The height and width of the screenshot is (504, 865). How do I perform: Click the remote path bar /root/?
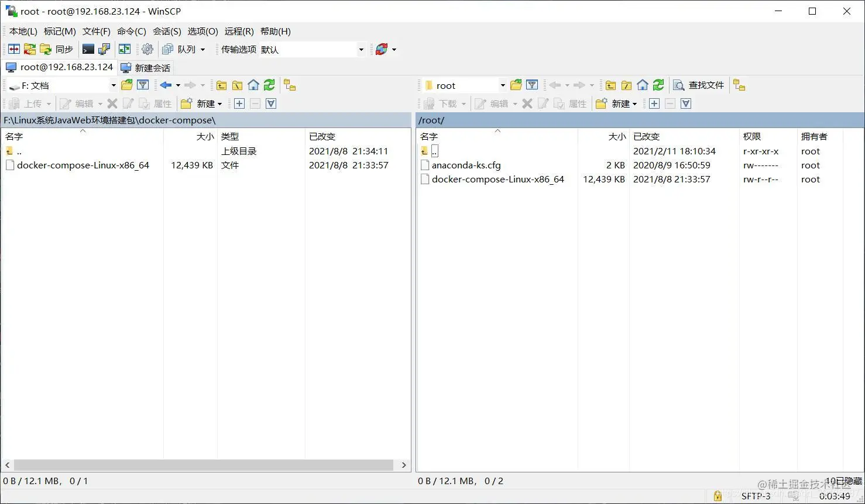click(x=640, y=120)
